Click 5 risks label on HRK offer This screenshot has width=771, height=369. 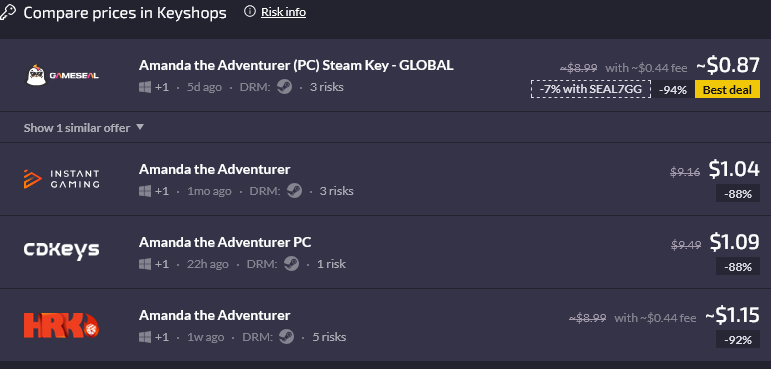point(329,337)
